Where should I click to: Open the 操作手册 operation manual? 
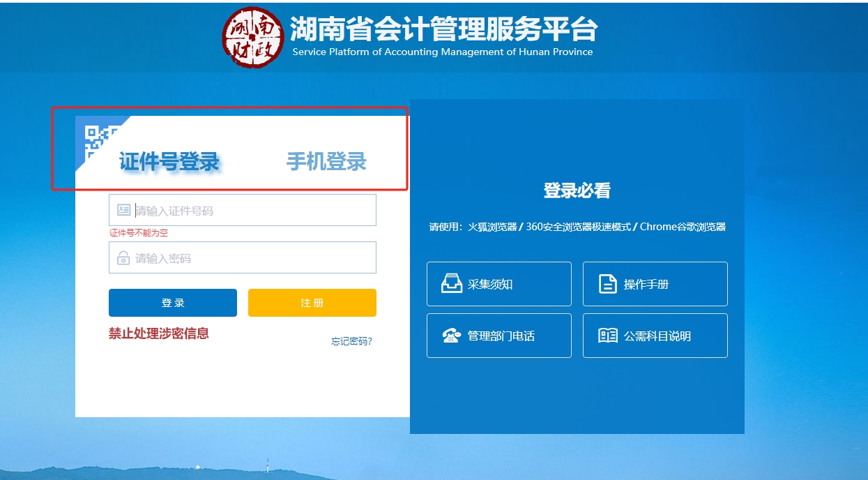click(655, 283)
